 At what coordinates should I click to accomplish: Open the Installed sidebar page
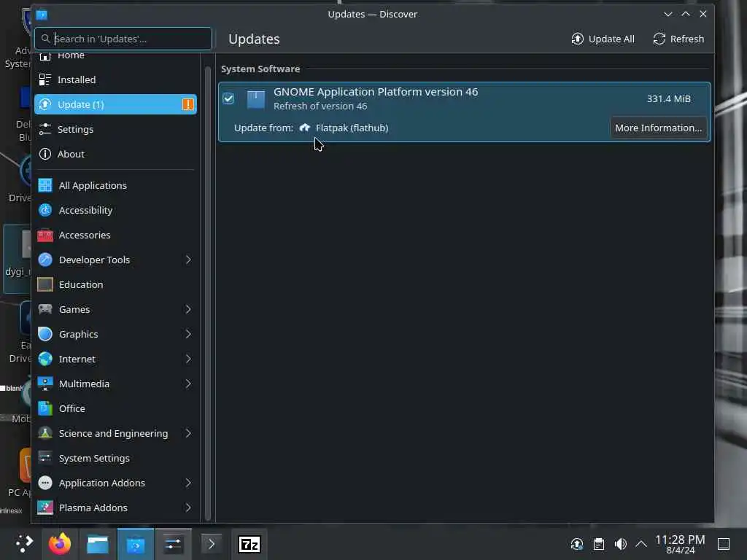pos(115,79)
